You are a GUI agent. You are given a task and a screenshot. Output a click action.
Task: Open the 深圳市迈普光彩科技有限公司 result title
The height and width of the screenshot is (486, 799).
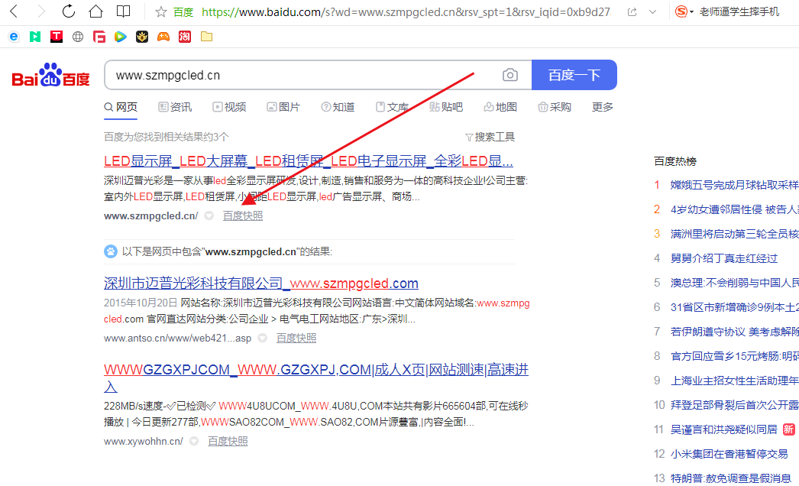(261, 283)
